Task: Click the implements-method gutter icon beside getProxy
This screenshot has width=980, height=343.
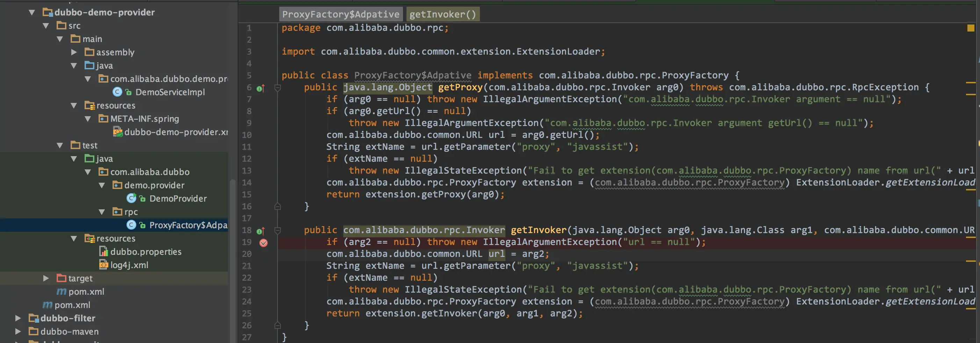Action: coord(261,88)
